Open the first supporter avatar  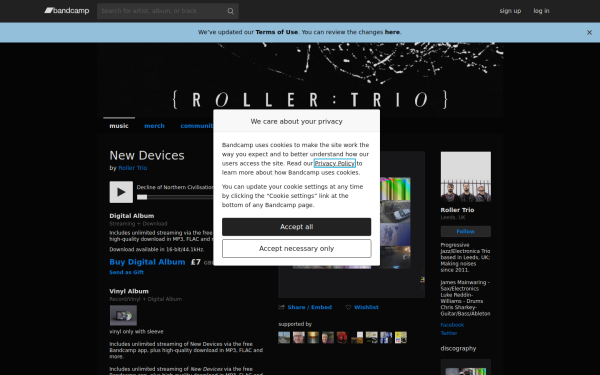[x=284, y=338]
